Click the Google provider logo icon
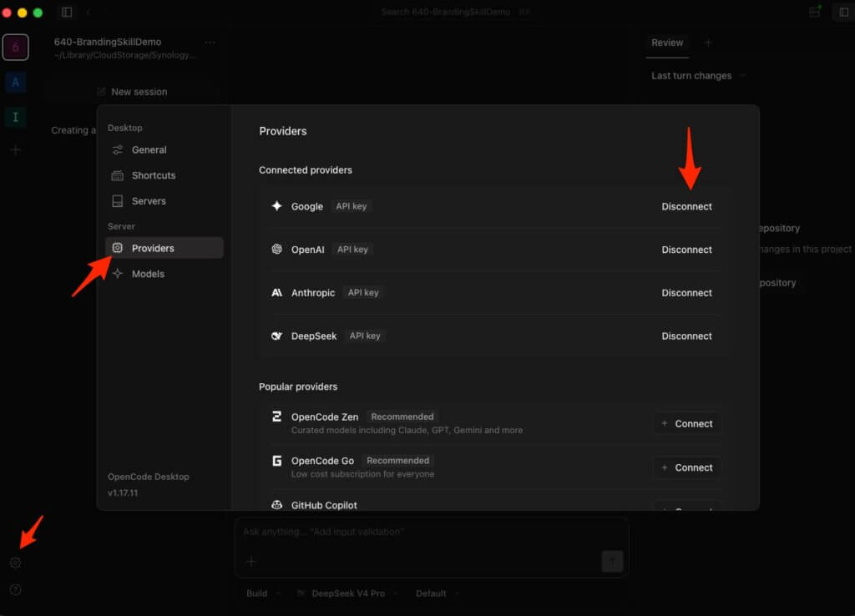The image size is (855, 616). pos(277,206)
